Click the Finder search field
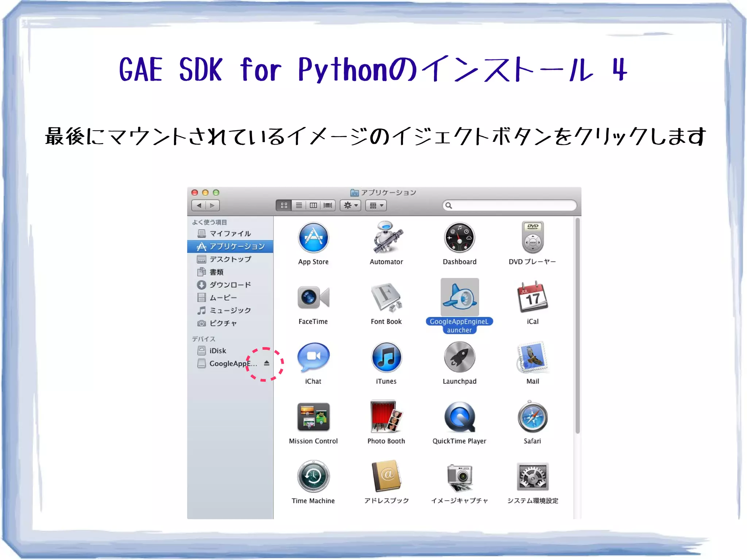This screenshot has width=747, height=560. click(509, 205)
